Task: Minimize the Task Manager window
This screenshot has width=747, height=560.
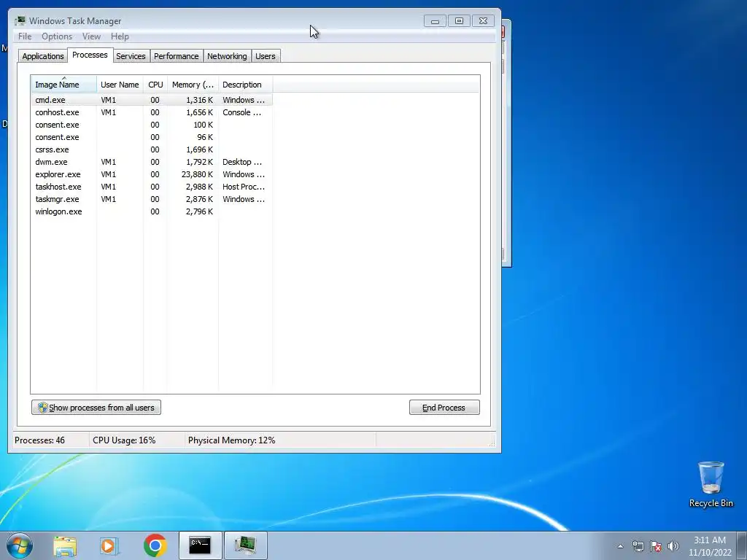Action: point(435,21)
